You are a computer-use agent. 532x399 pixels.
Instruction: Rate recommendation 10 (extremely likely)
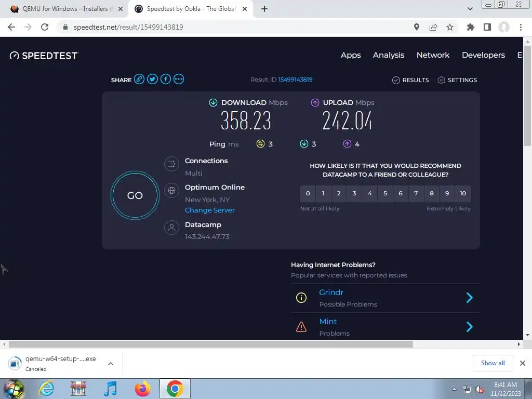463,193
